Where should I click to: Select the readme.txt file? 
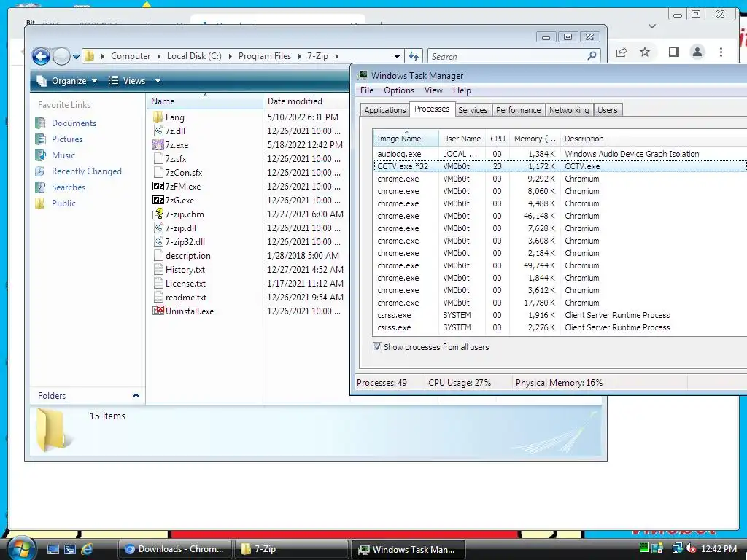pos(186,297)
